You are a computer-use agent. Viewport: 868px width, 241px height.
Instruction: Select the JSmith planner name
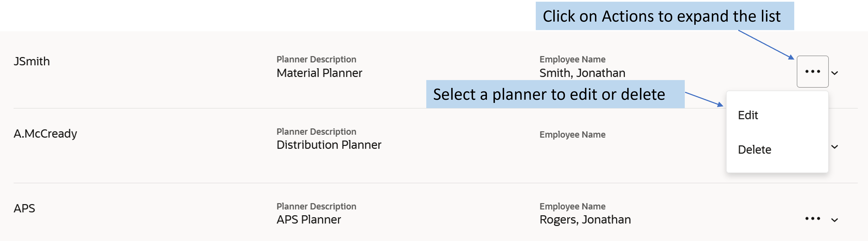pyautogui.click(x=32, y=61)
